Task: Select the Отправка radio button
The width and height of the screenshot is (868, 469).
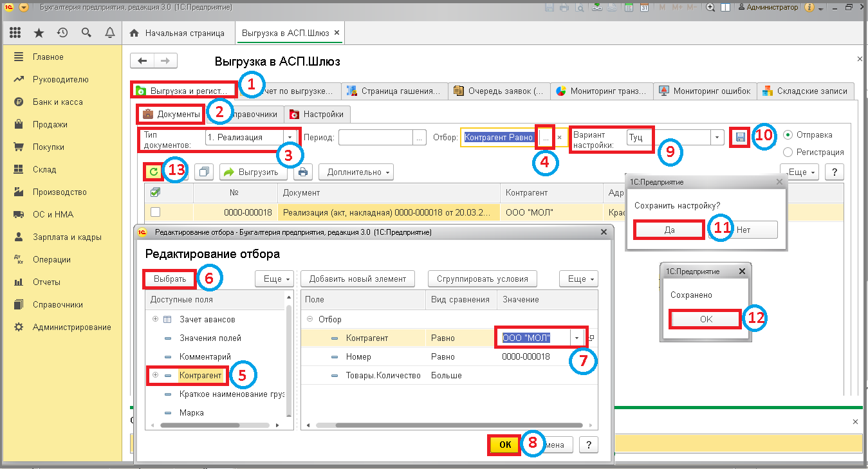Action: (x=788, y=135)
